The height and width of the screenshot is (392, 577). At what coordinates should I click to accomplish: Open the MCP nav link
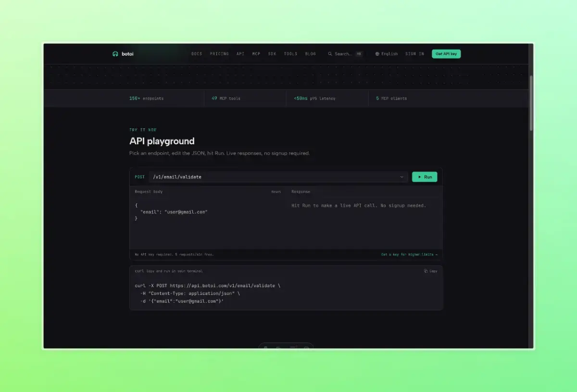pos(256,54)
